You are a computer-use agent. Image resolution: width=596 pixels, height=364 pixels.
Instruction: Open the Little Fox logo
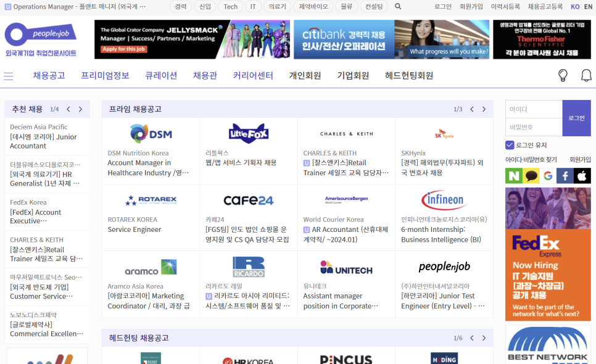(x=249, y=133)
